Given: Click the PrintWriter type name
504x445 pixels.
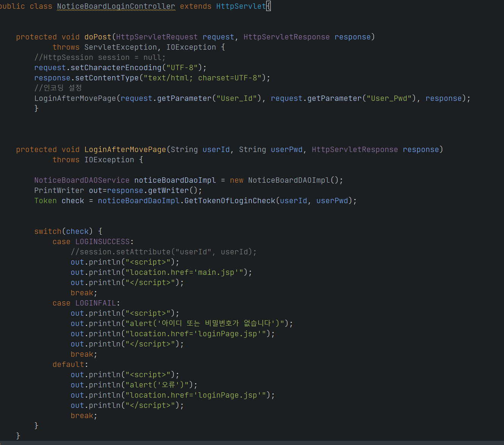Looking at the screenshot, I should point(59,191).
